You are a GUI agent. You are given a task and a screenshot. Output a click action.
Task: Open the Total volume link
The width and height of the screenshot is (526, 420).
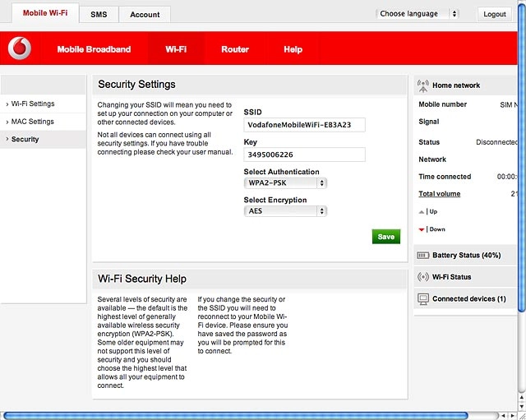[x=439, y=194]
